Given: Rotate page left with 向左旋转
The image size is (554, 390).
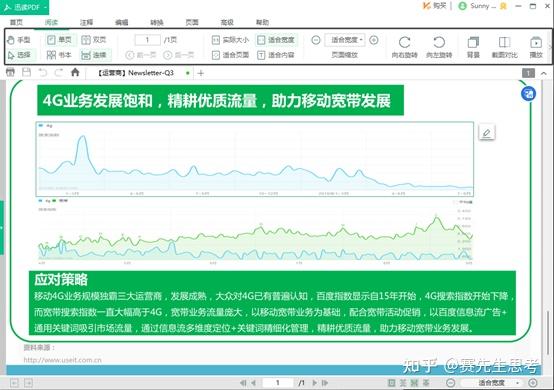Looking at the screenshot, I should tap(439, 47).
